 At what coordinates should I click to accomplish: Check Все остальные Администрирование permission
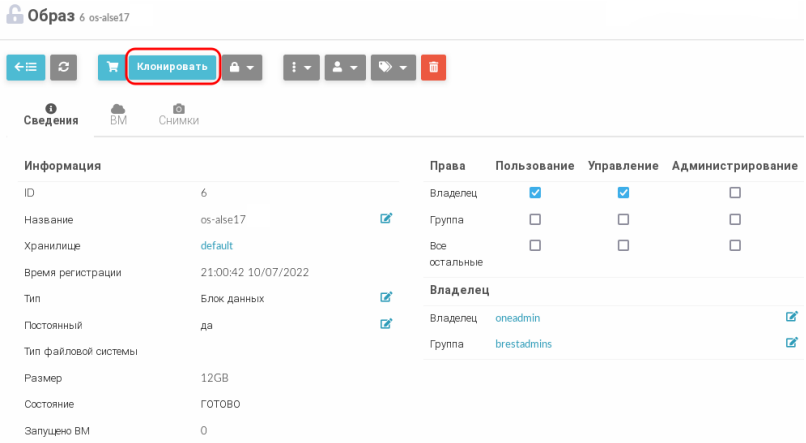click(x=735, y=245)
